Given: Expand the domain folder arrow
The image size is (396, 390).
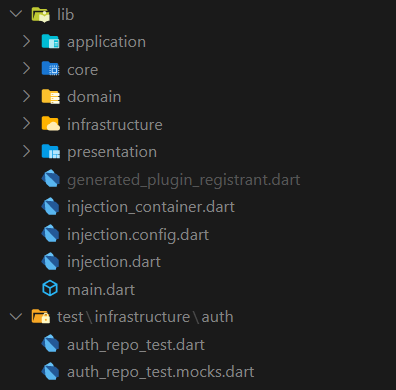Looking at the screenshot, I should (x=26, y=97).
